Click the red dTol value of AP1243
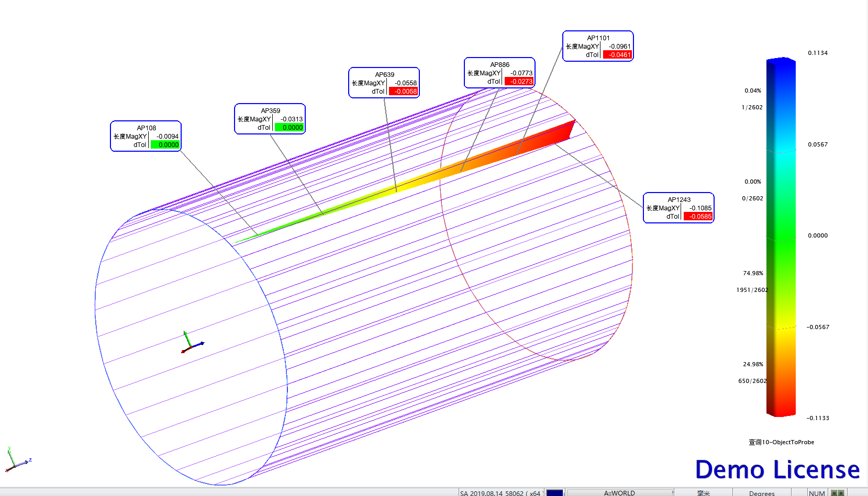 (x=698, y=217)
